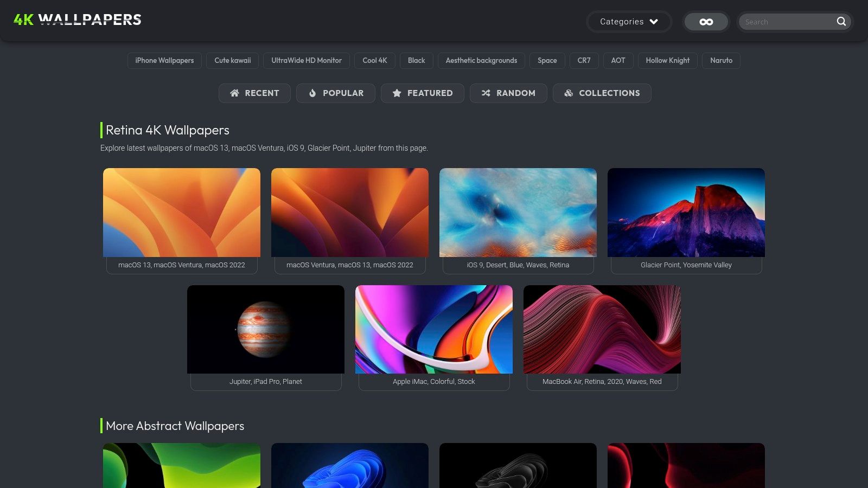View the Jupiter planet wallpaper thumbnail

(x=266, y=329)
